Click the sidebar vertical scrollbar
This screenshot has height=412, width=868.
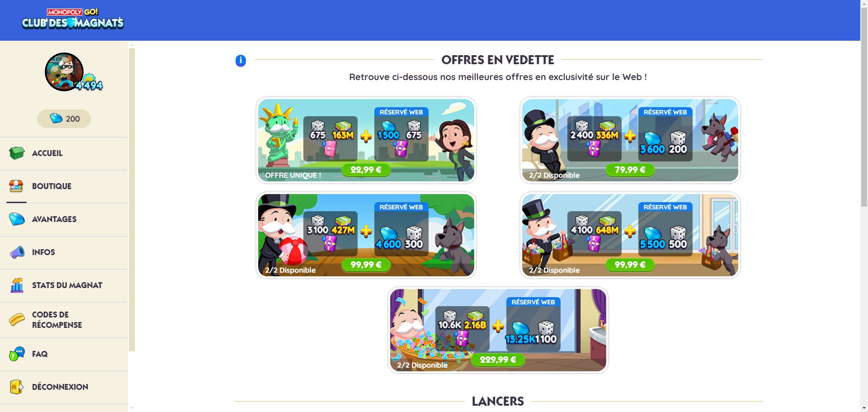(x=132, y=199)
